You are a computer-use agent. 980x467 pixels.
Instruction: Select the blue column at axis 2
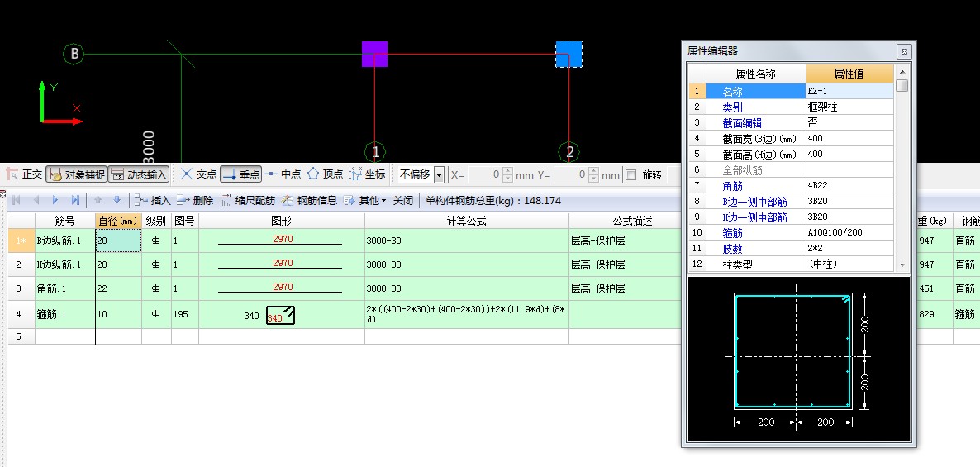click(568, 54)
